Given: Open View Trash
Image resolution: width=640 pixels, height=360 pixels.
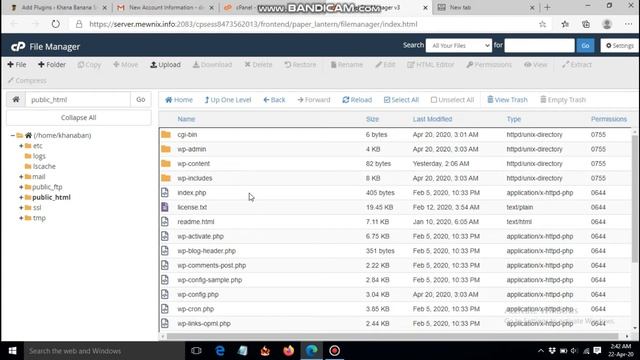Looking at the screenshot, I should pos(507,100).
